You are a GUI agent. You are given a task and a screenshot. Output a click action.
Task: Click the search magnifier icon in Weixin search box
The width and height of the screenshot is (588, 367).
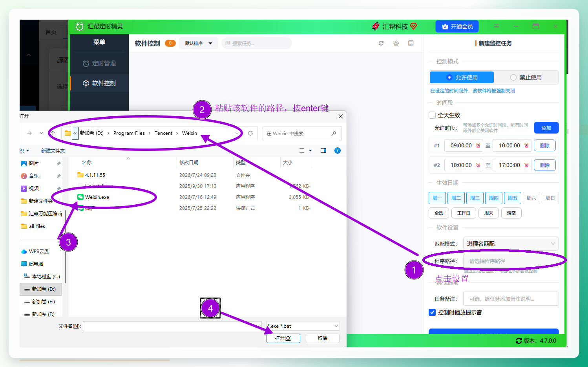tap(334, 133)
